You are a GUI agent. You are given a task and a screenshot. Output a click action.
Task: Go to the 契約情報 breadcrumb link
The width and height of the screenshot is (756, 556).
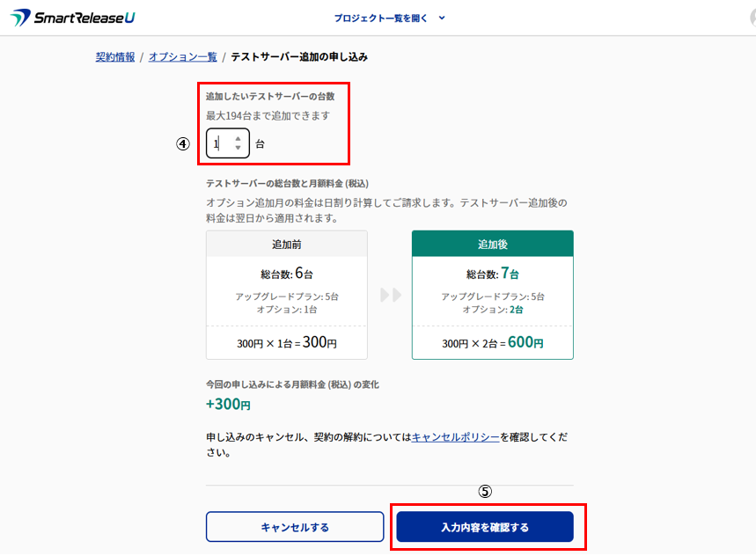115,57
